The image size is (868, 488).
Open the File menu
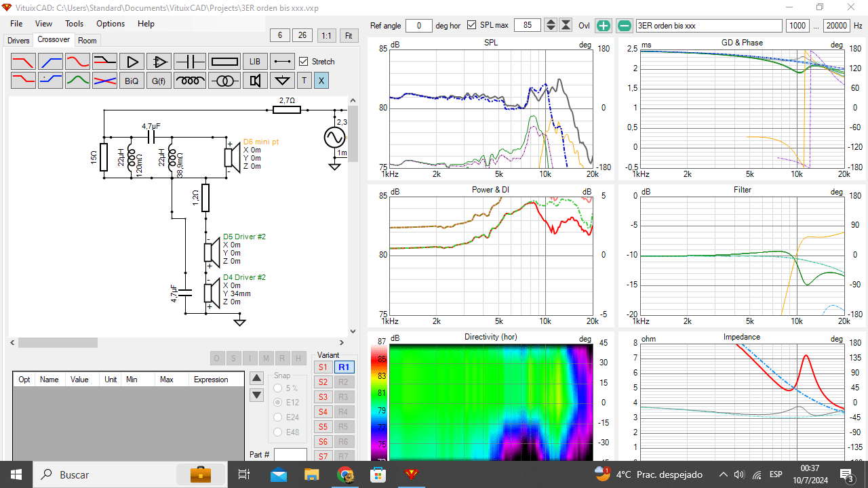click(16, 23)
